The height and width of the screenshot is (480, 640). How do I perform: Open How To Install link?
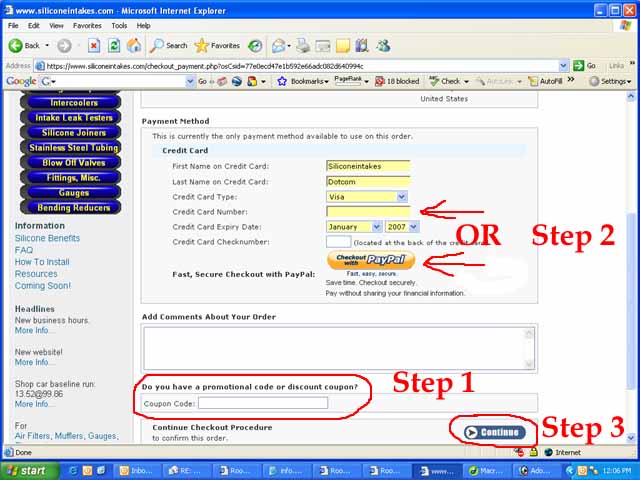42,262
